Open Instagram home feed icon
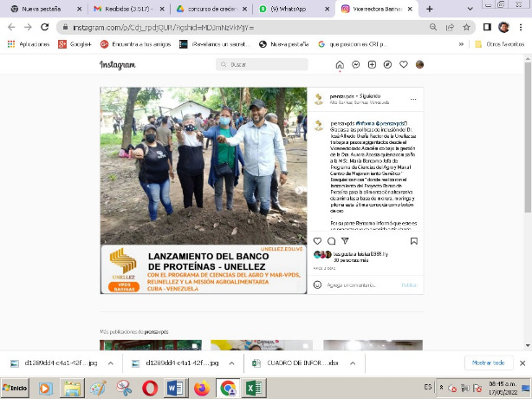The width and height of the screenshot is (532, 399). pos(340,64)
